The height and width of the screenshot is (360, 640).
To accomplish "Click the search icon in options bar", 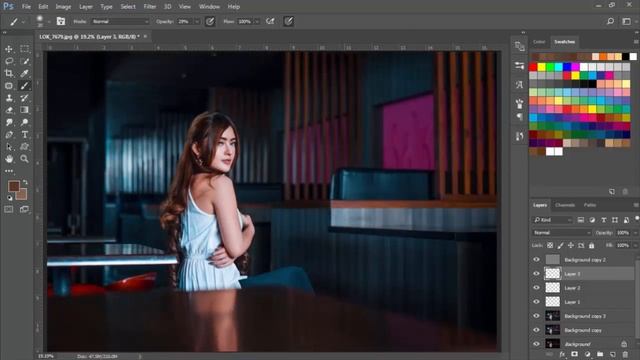I will click(x=610, y=21).
